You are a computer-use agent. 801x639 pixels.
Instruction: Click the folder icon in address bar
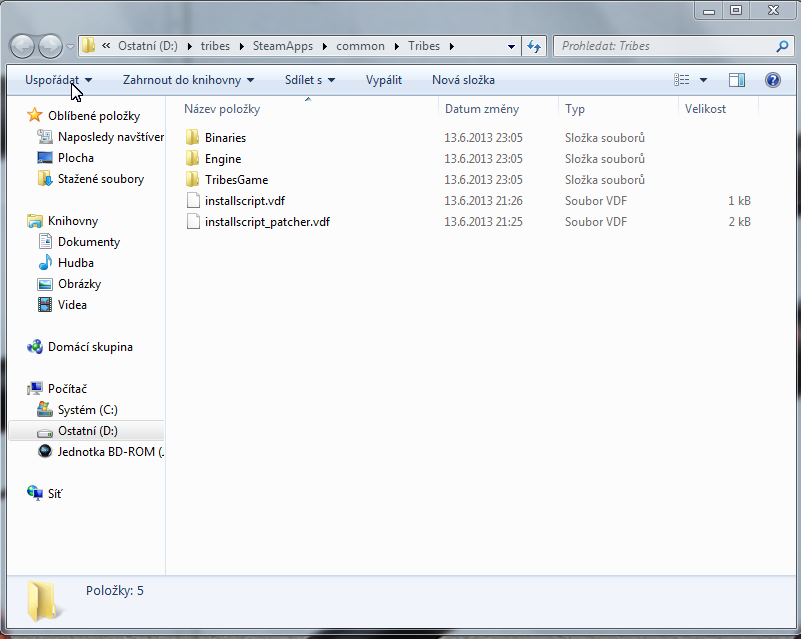(89, 45)
